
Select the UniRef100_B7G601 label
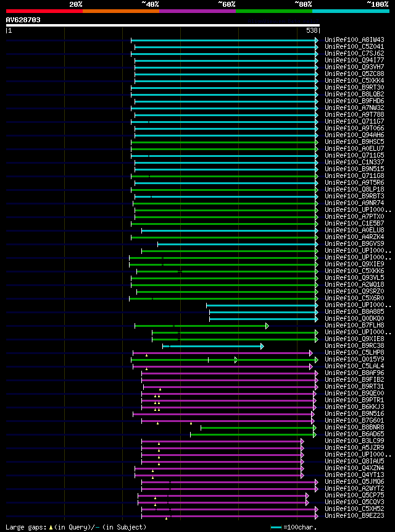(354, 421)
